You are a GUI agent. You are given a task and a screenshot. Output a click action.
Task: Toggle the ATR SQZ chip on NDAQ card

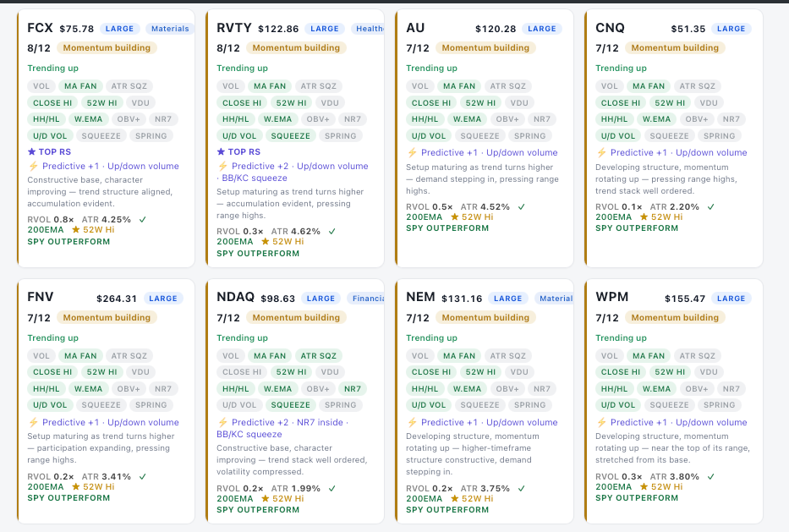pyautogui.click(x=319, y=356)
